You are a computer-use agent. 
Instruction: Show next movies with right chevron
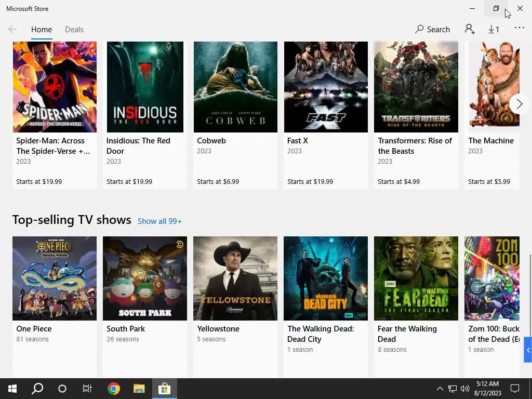[519, 104]
